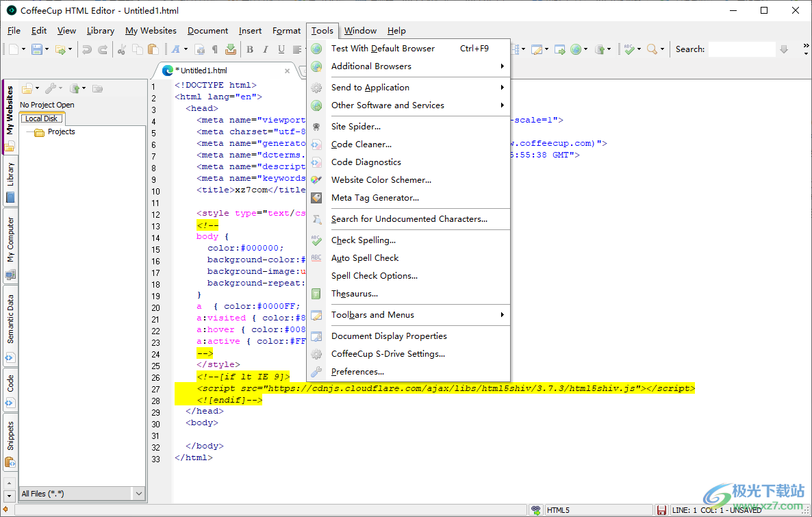The image size is (812, 517).
Task: Click the Bold B toolbar icon
Action: tap(250, 49)
